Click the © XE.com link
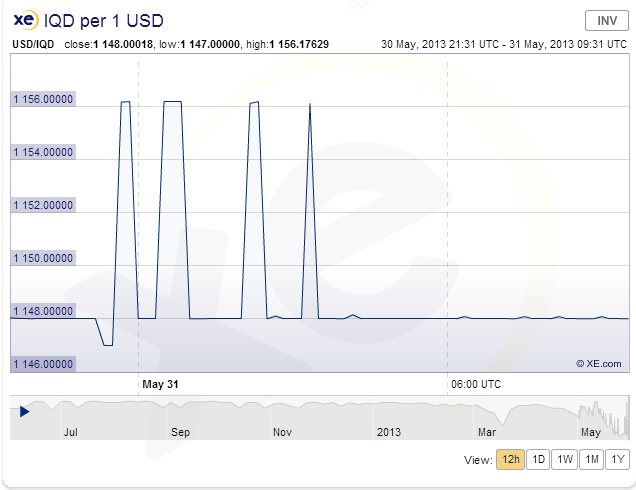Screen dimensions: 636x490 pos(599,363)
